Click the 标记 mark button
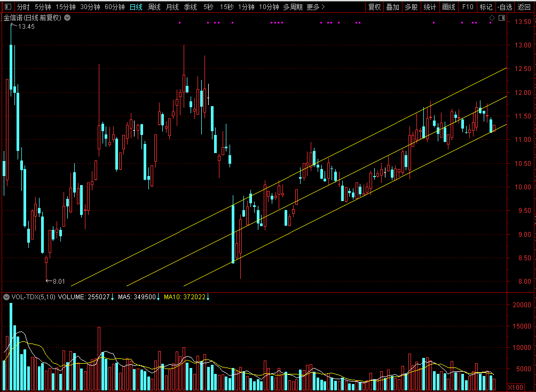This screenshot has height=392, width=536. 486,7
